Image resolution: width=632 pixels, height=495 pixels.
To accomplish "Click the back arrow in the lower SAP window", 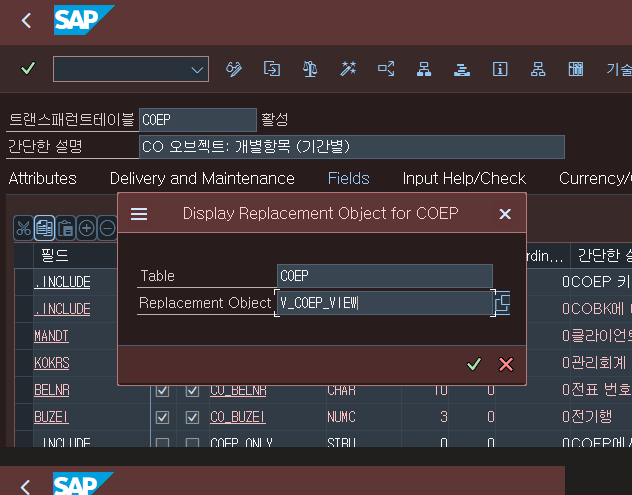I will (x=26, y=487).
